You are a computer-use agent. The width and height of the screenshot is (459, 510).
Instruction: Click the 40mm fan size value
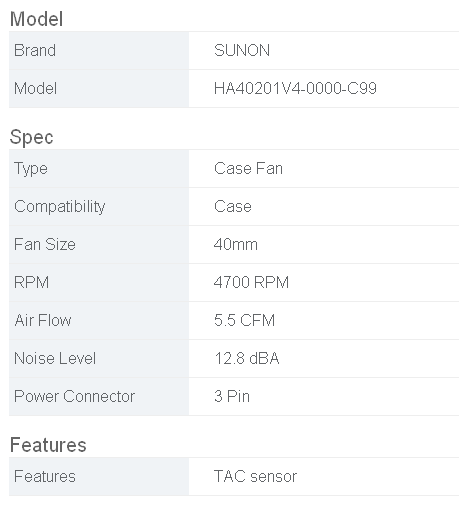click(x=236, y=245)
